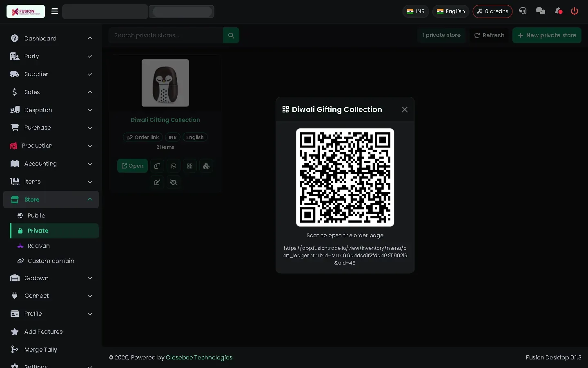588x368 pixels.
Task: Click the cubes icon on store card
Action: click(x=206, y=166)
